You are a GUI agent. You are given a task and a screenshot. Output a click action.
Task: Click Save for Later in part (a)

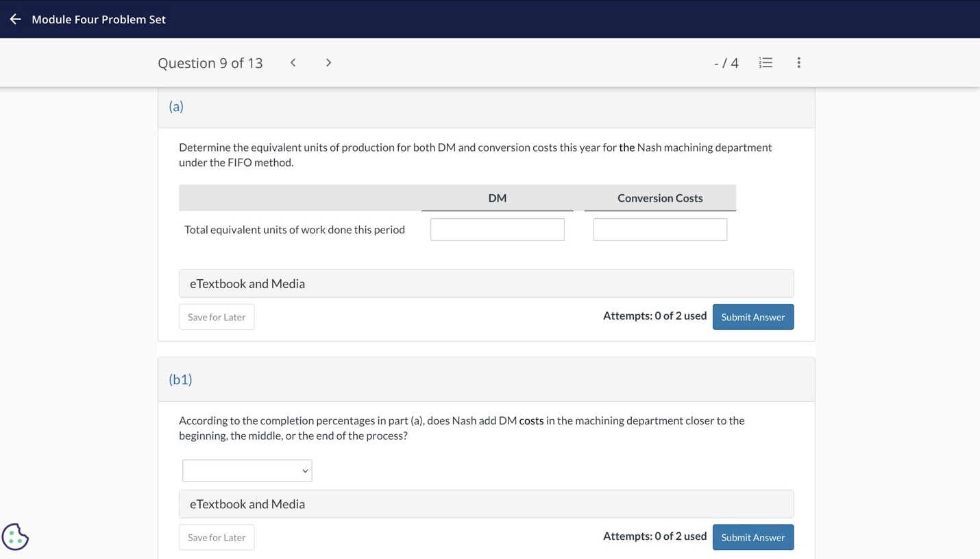[x=217, y=317]
